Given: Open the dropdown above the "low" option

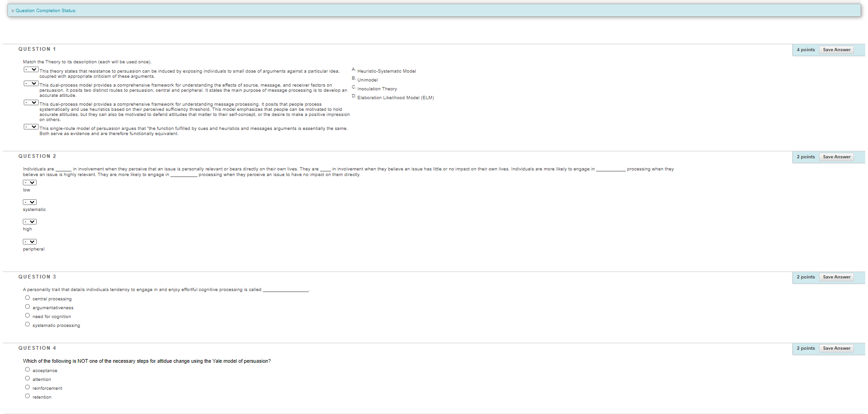Looking at the screenshot, I should click(30, 183).
